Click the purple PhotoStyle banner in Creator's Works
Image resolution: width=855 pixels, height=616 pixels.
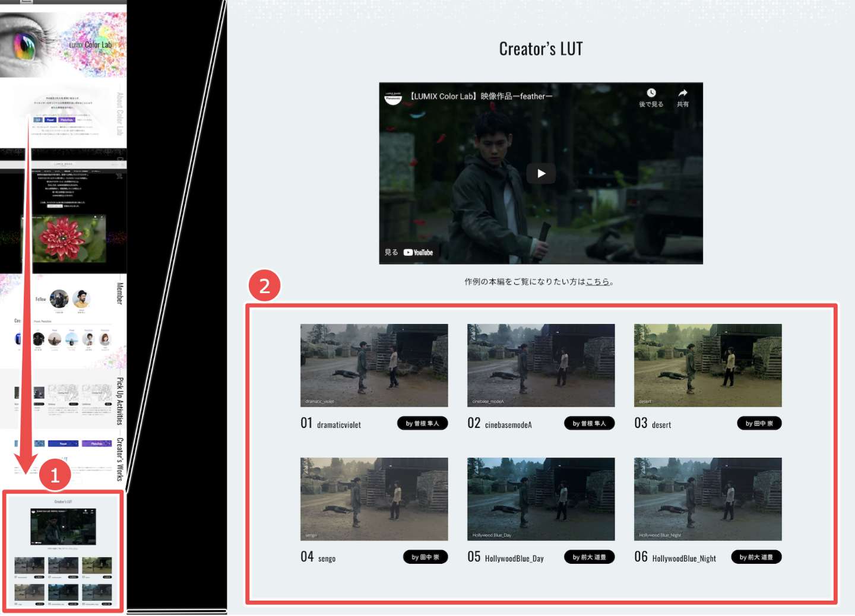coord(97,444)
